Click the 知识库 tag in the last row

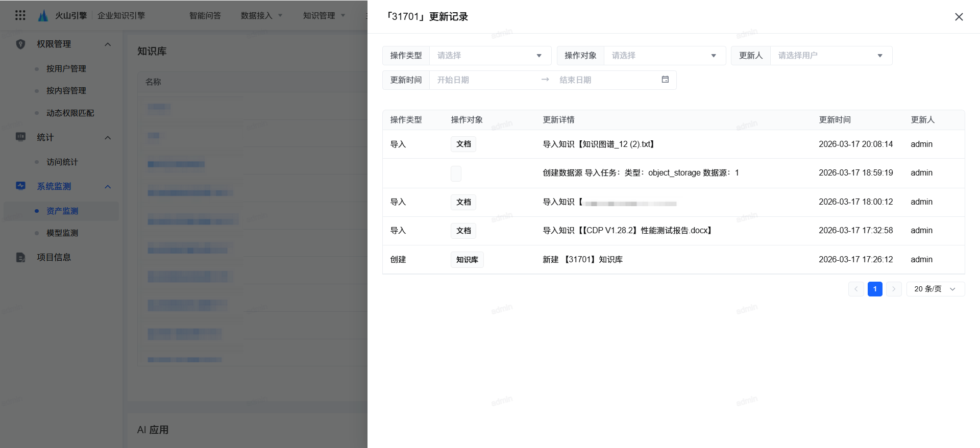coord(467,260)
